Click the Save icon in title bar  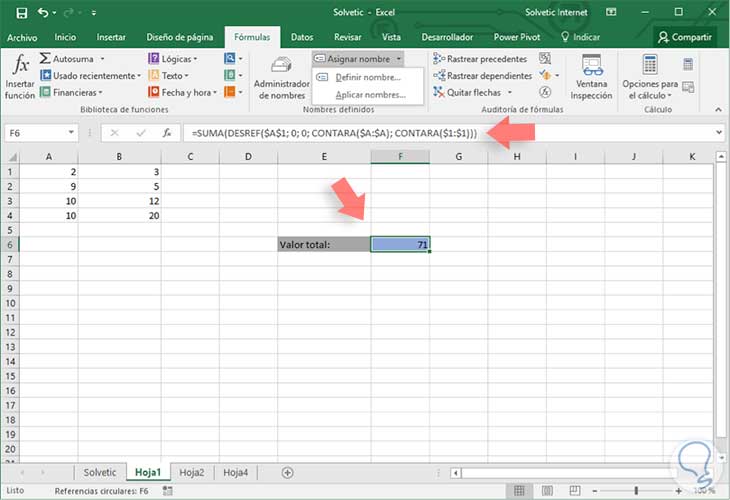tap(21, 13)
